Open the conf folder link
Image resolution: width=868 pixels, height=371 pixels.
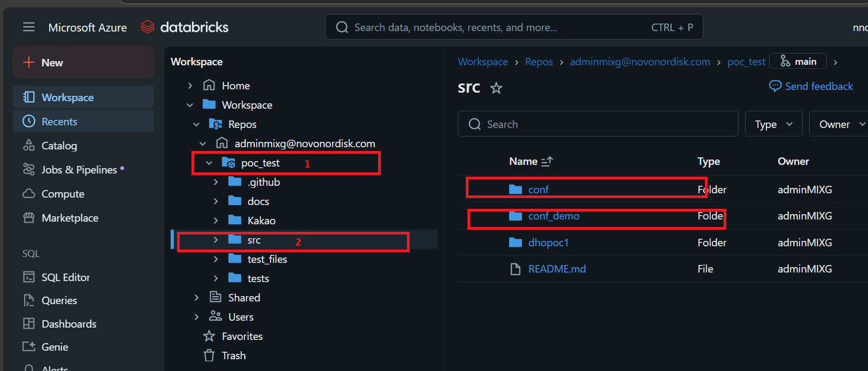coord(539,190)
